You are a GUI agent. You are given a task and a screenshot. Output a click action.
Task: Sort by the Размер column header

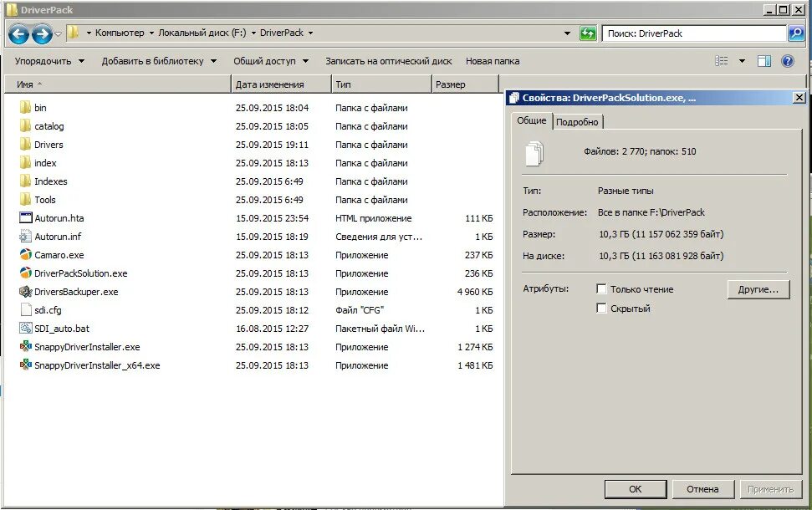(465, 84)
